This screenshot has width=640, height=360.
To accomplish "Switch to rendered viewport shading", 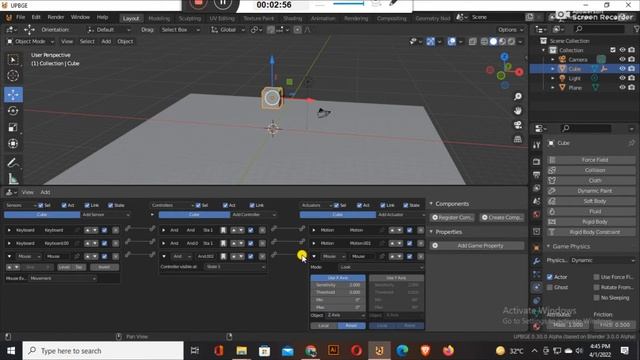I will click(x=511, y=42).
